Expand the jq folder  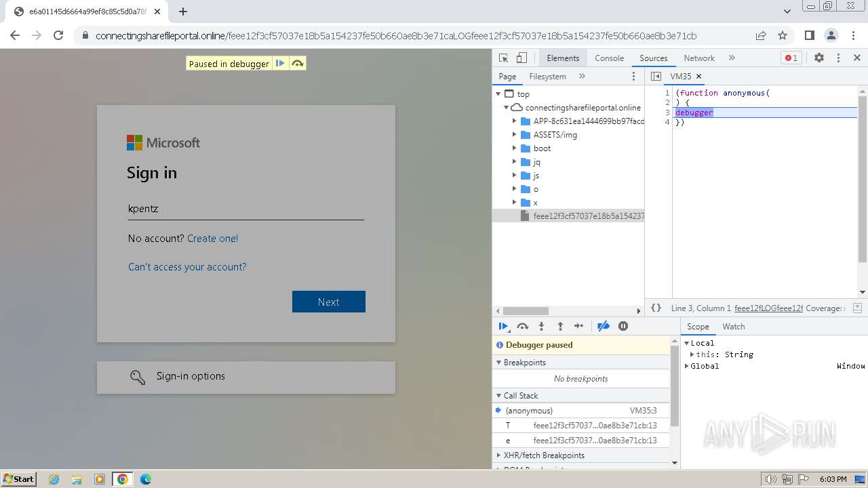tap(515, 162)
